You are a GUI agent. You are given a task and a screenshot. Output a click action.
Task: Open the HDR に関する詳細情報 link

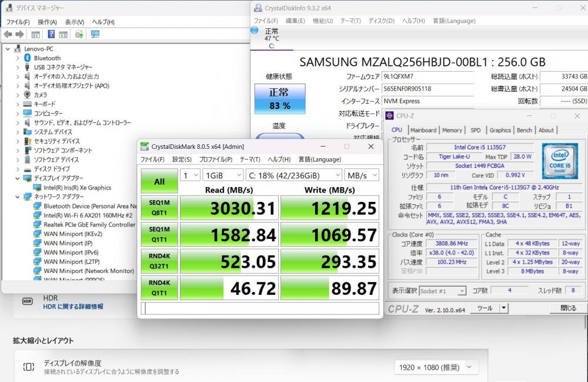point(73,307)
